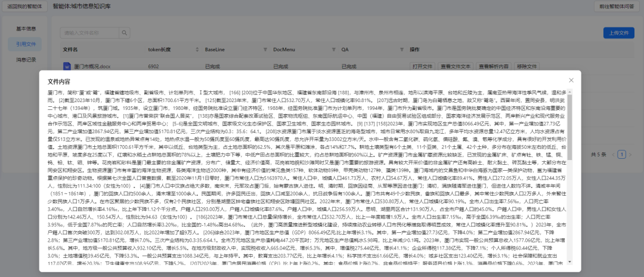Go to the next page with the right chevron
The height and width of the screenshot is (277, 644).
[x=630, y=155]
